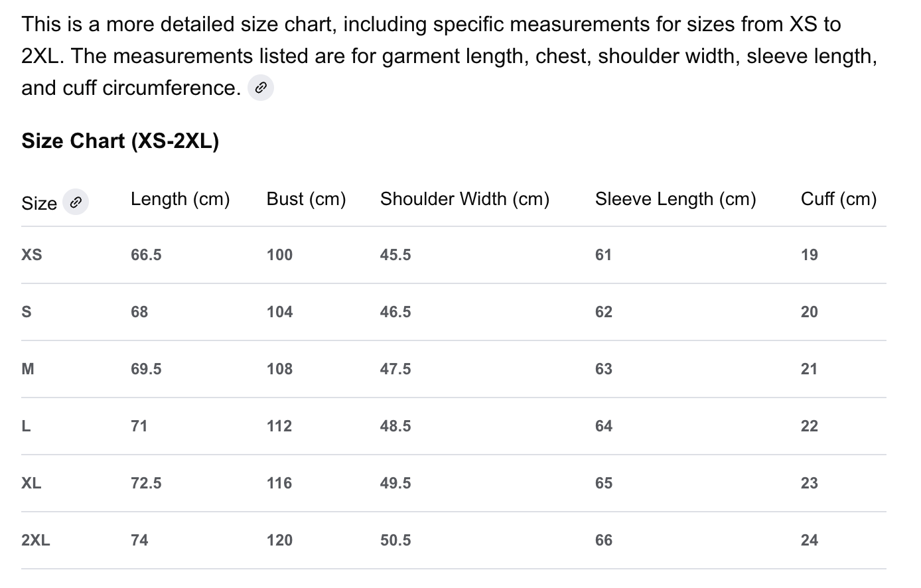The width and height of the screenshot is (921, 588).
Task: Click the bust value 108 in M row
Action: pos(279,369)
